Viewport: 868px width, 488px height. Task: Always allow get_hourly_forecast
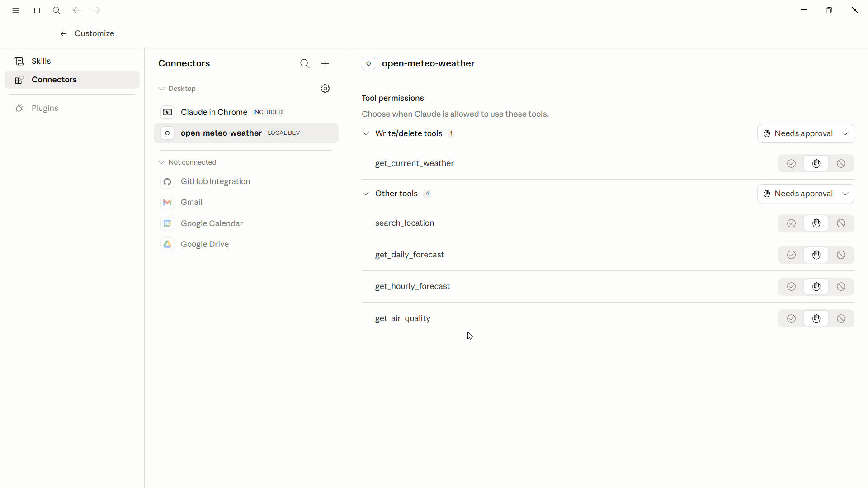pos(791,287)
